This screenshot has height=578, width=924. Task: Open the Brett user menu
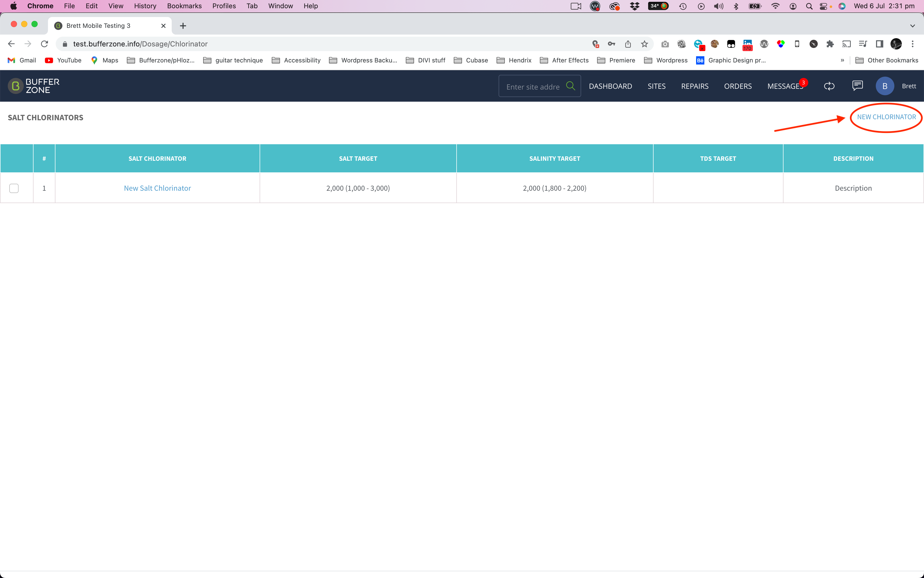click(x=909, y=86)
